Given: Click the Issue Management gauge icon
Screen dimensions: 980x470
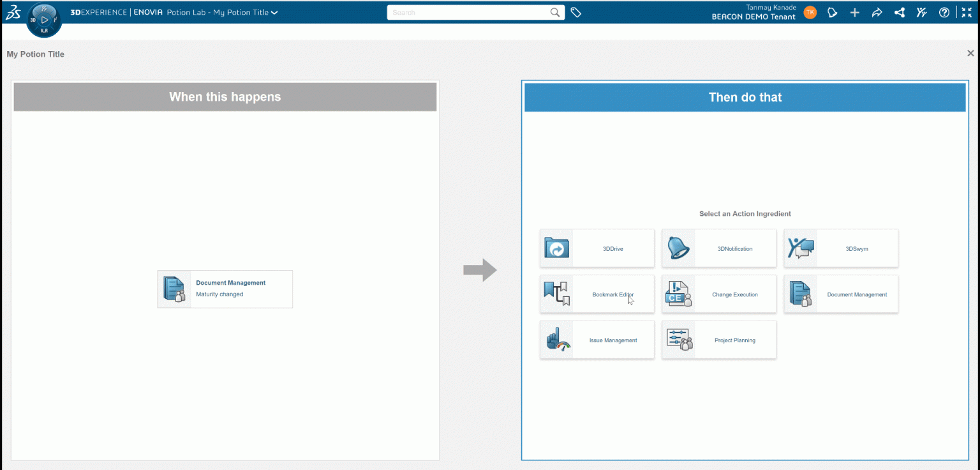Looking at the screenshot, I should pos(557,340).
